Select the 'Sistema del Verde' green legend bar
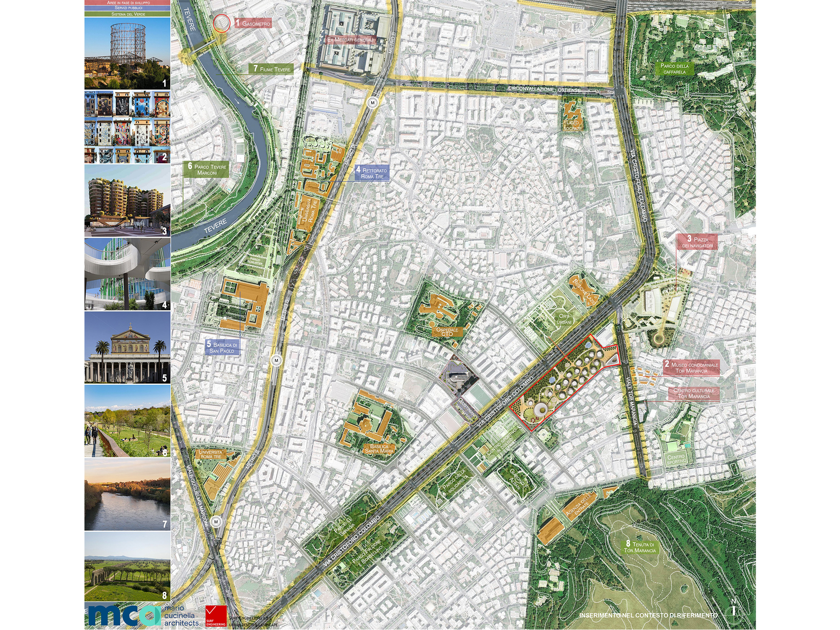The image size is (840, 630). pyautogui.click(x=127, y=14)
